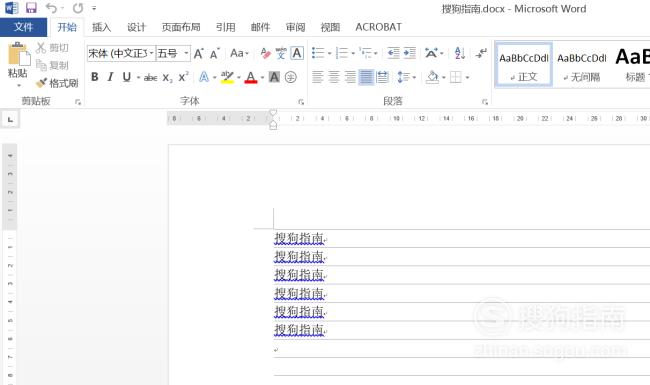The image size is (650, 385).
Task: Switch to the 审阅 Review tab
Action: tap(295, 27)
